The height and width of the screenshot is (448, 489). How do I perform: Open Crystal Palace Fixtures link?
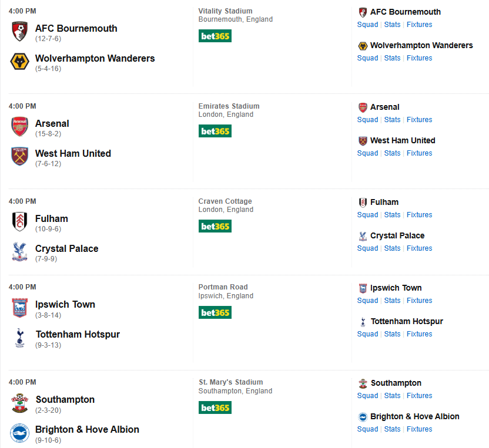[x=419, y=248]
